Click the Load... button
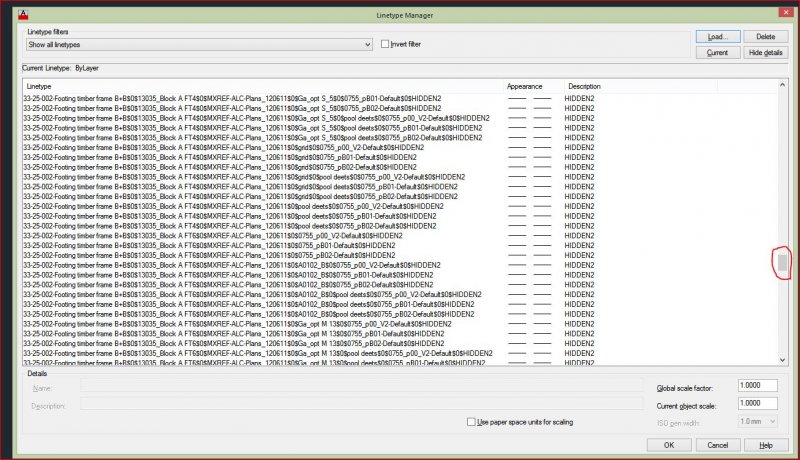Viewport: 800px width, 460px height. (x=718, y=37)
